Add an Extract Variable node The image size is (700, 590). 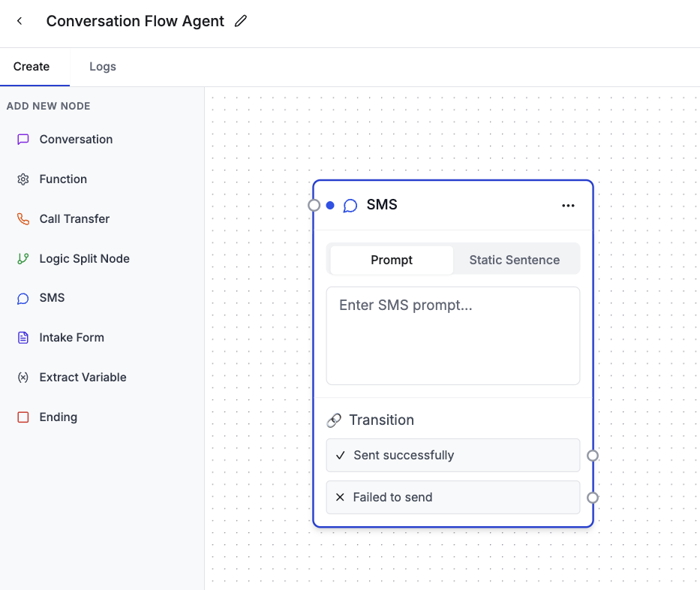(83, 378)
